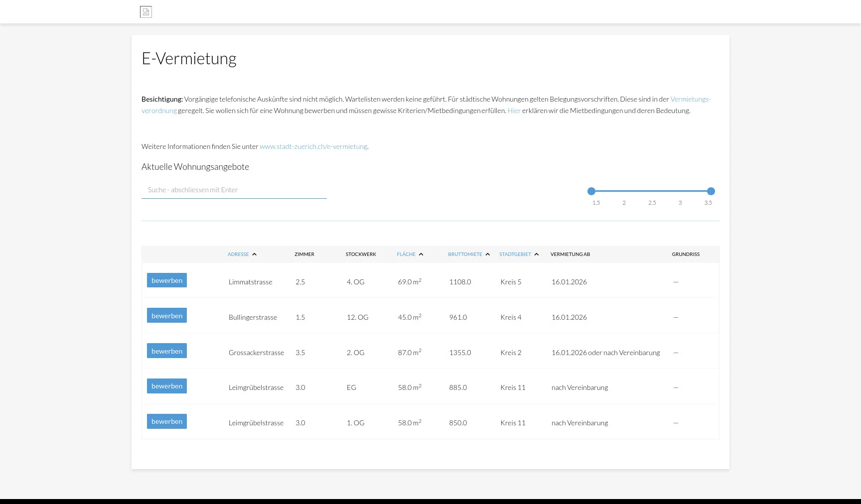The image size is (861, 504).
Task: Click the Stadtgebiet sort arrow
Action: (537, 254)
